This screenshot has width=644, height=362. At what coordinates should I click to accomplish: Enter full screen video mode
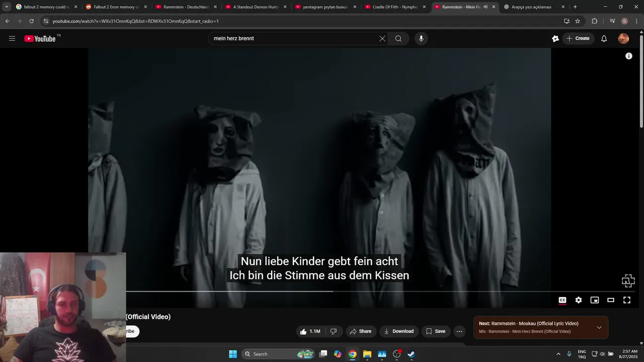(627, 300)
